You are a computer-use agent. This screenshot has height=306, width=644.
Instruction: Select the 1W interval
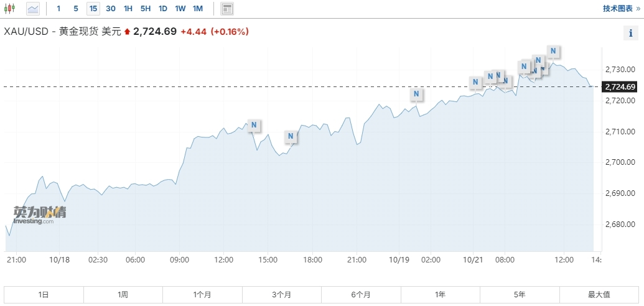[x=180, y=9]
